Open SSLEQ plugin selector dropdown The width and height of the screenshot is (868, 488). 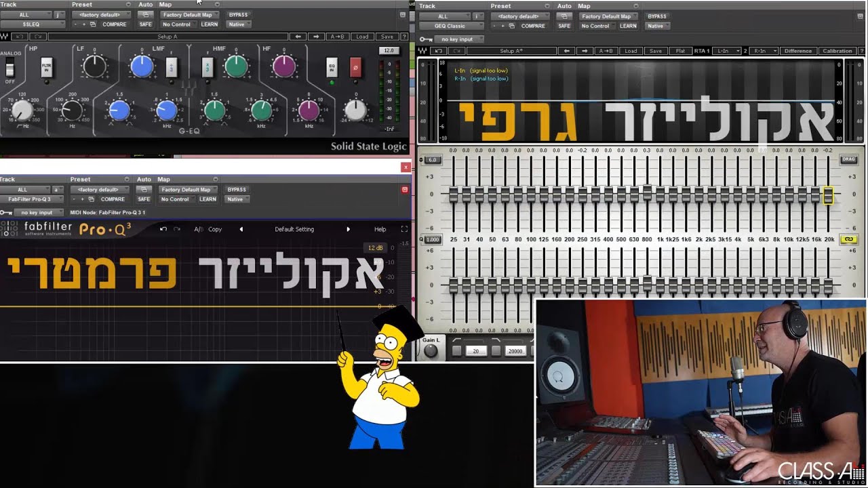coord(32,24)
